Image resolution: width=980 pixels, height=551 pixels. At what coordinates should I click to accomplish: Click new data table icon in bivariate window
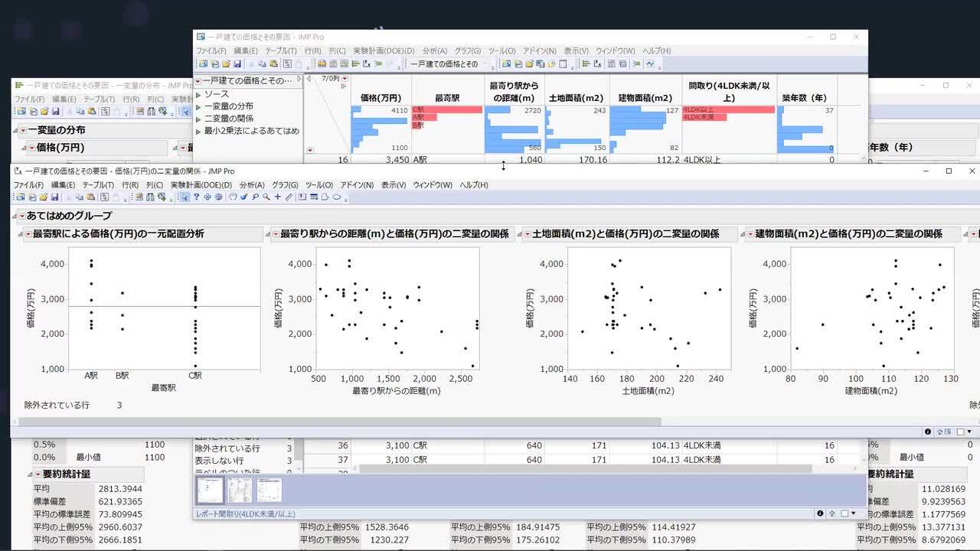[x=20, y=197]
